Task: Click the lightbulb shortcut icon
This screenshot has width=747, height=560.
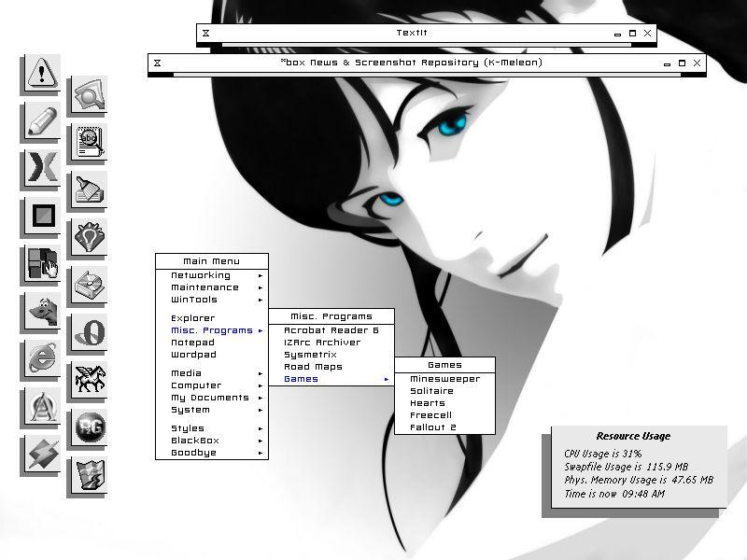Action: click(x=89, y=237)
